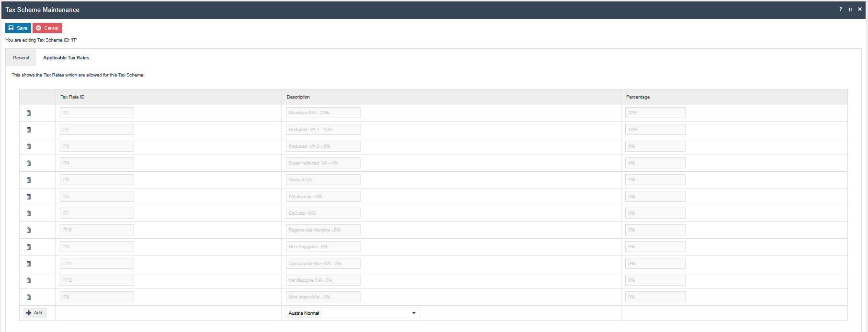Delete the Super reduced IVA row
This screenshot has height=332, width=868.
coord(29,163)
